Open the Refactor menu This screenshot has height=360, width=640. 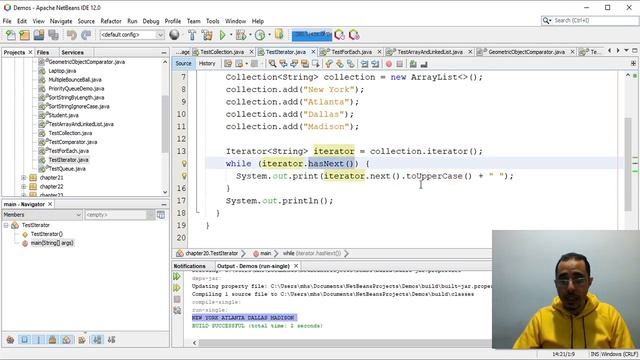pyautogui.click(x=111, y=21)
